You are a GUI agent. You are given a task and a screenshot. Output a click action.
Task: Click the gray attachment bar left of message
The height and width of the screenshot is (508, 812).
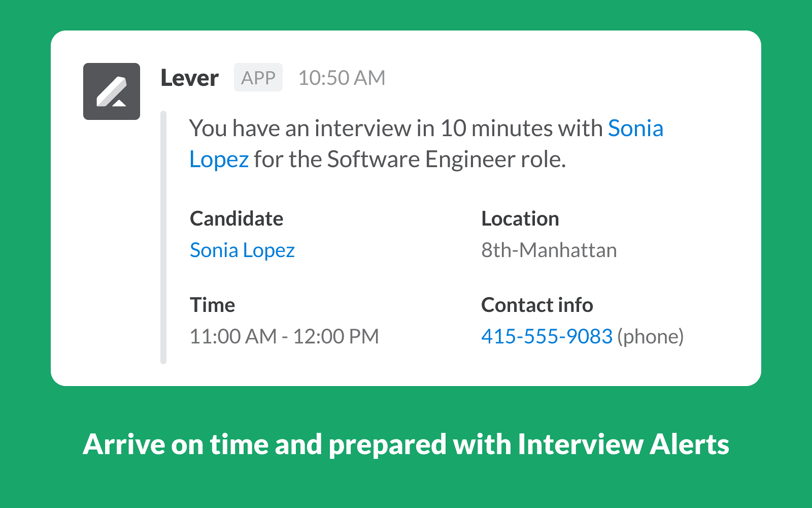point(163,237)
